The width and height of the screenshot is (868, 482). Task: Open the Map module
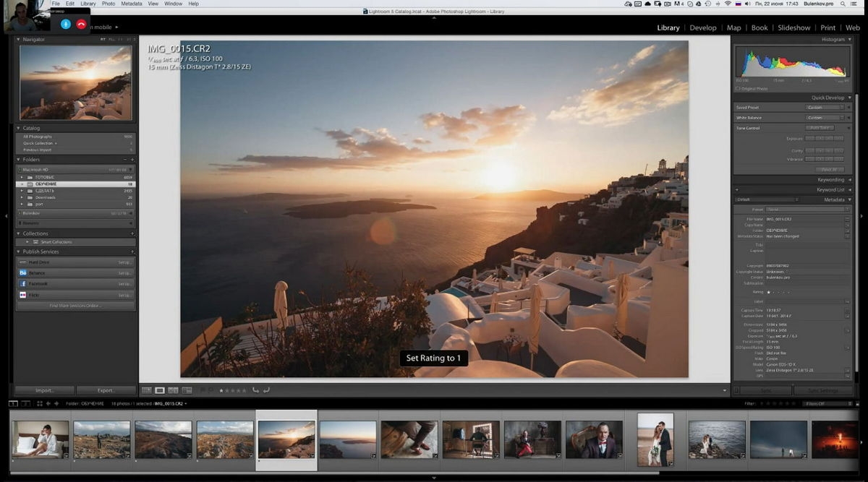coord(734,27)
